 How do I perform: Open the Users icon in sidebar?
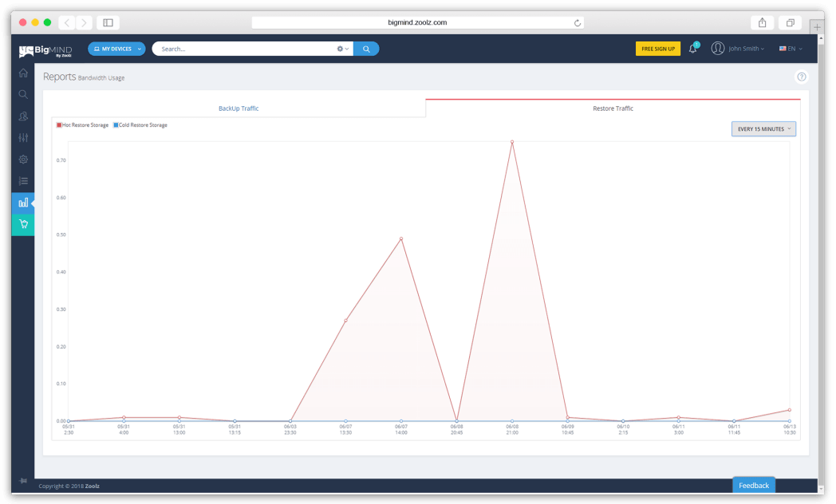[x=23, y=116]
